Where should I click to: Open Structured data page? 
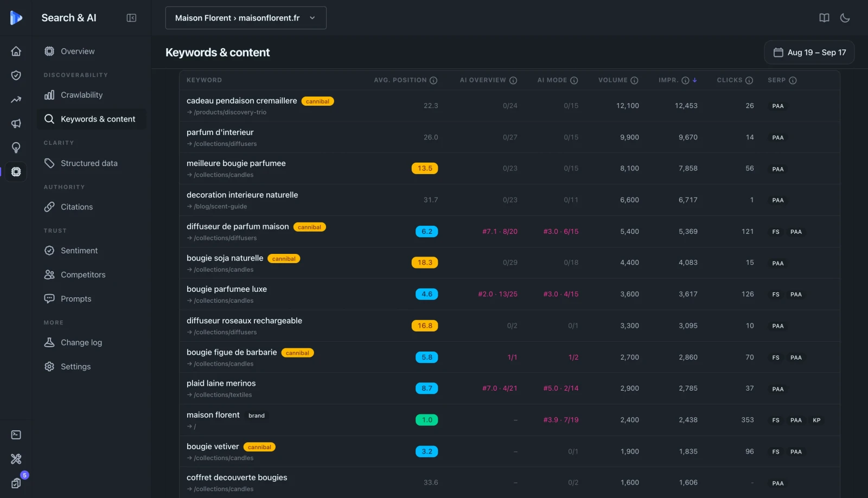(92, 163)
